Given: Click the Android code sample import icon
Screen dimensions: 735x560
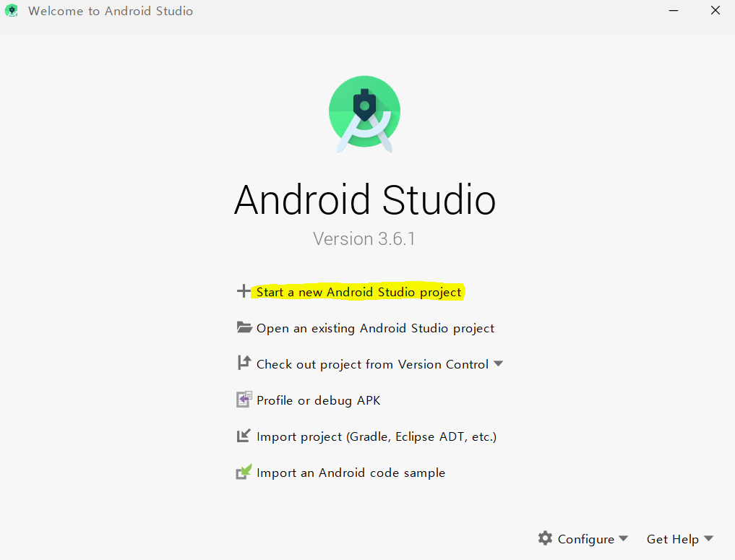Looking at the screenshot, I should [244, 472].
